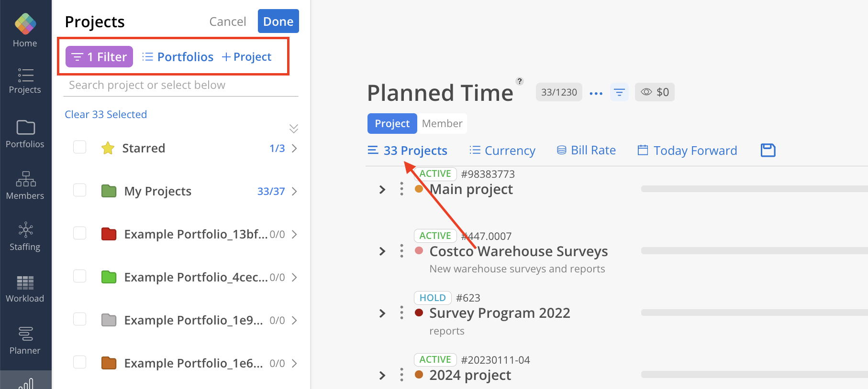The height and width of the screenshot is (389, 868).
Task: Click the Clear 33 Selected link
Action: pos(106,115)
